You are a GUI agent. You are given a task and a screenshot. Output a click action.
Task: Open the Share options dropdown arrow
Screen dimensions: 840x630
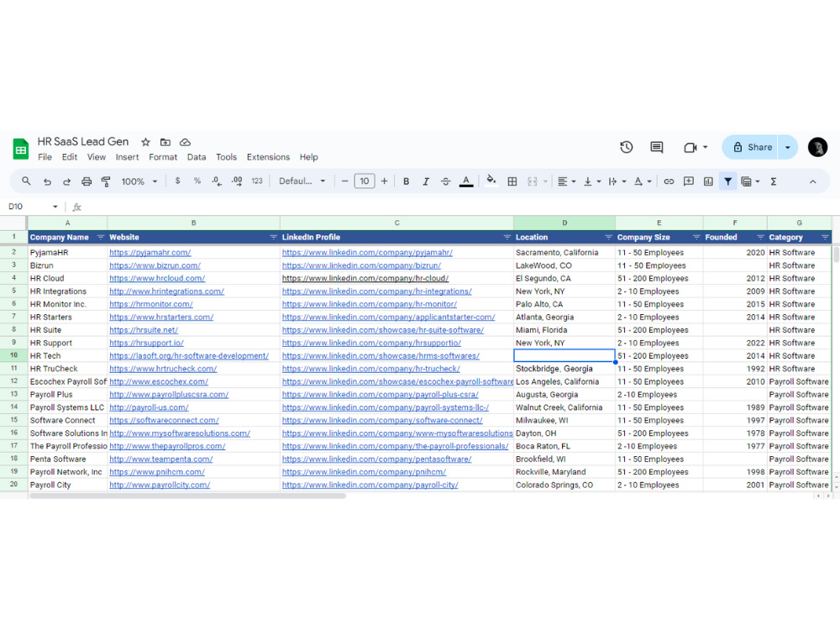788,147
